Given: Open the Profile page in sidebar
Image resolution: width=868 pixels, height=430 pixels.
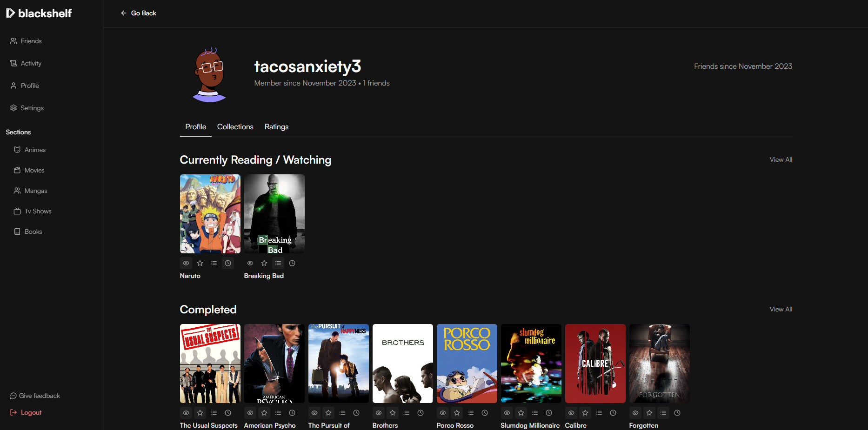Looking at the screenshot, I should tap(25, 86).
